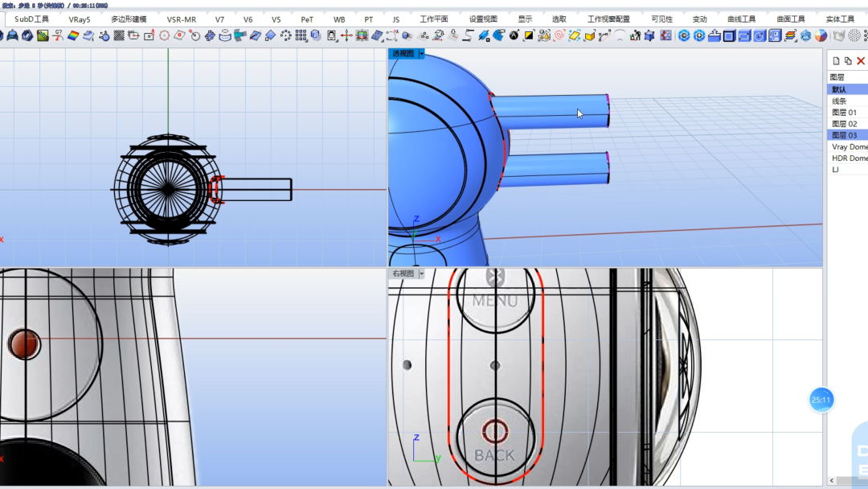The height and width of the screenshot is (489, 868).
Task: Click the green checkered landscape icon
Action: pos(43,36)
